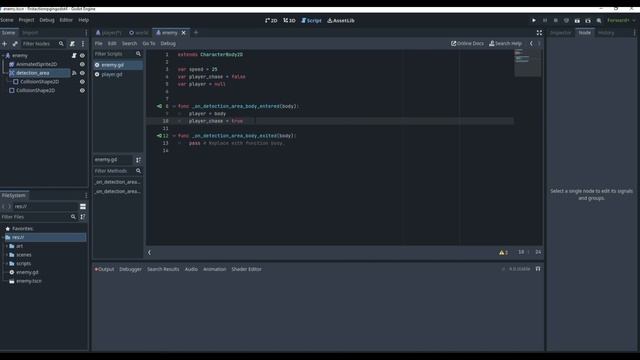
Task: Switch to 2D workspace
Action: point(271,20)
